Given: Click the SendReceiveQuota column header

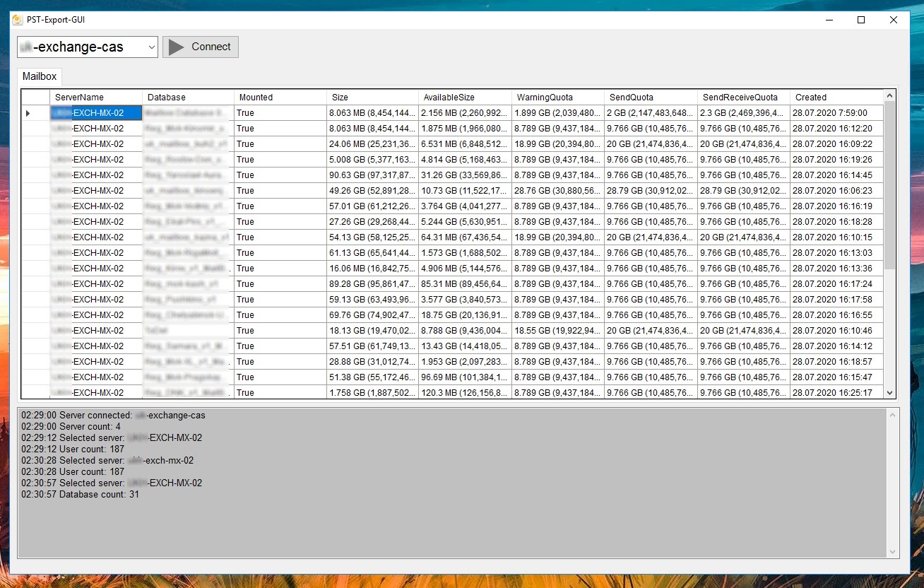Looking at the screenshot, I should [x=744, y=98].
